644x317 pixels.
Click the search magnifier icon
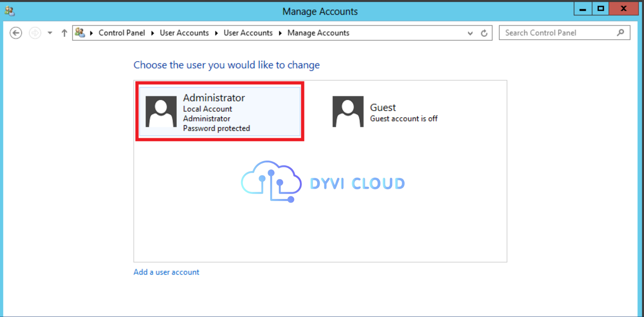(x=621, y=33)
